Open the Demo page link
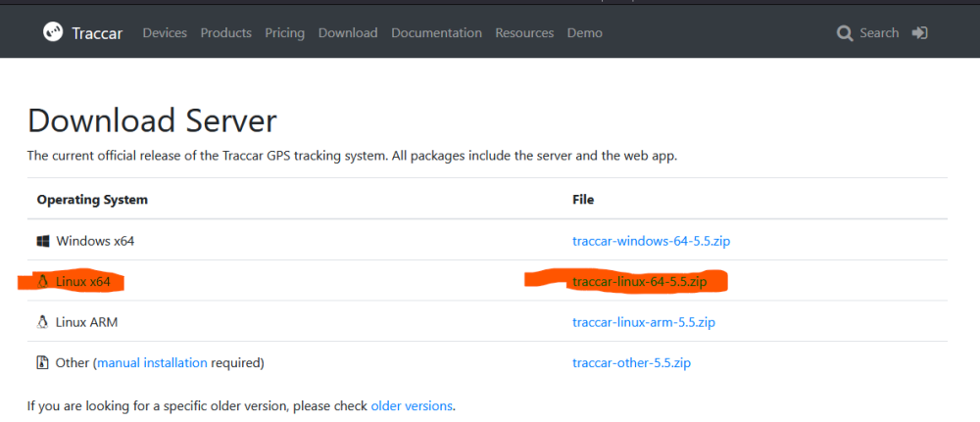The height and width of the screenshot is (422, 980). pyautogui.click(x=584, y=33)
